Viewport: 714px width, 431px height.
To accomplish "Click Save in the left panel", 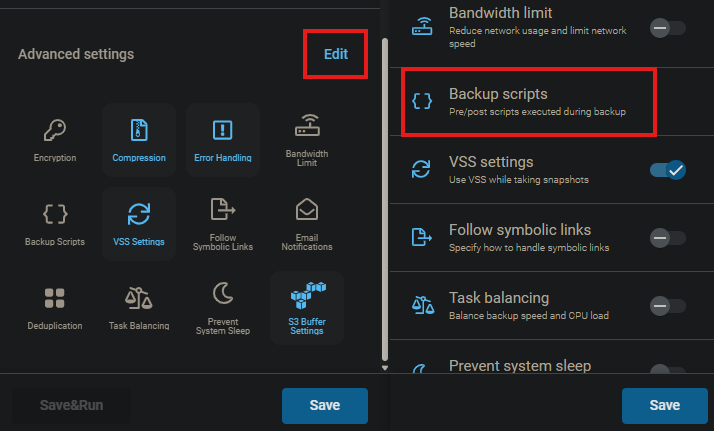I will click(x=325, y=405).
